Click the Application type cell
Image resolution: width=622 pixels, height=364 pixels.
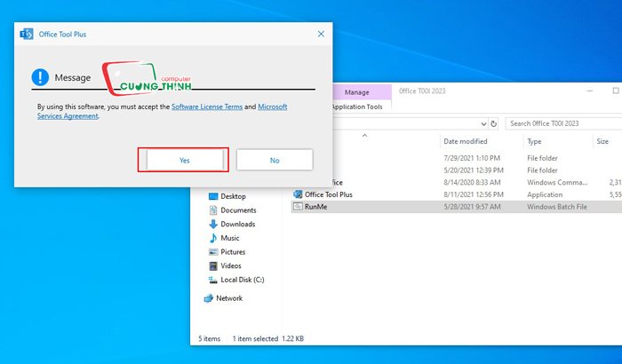(x=545, y=194)
